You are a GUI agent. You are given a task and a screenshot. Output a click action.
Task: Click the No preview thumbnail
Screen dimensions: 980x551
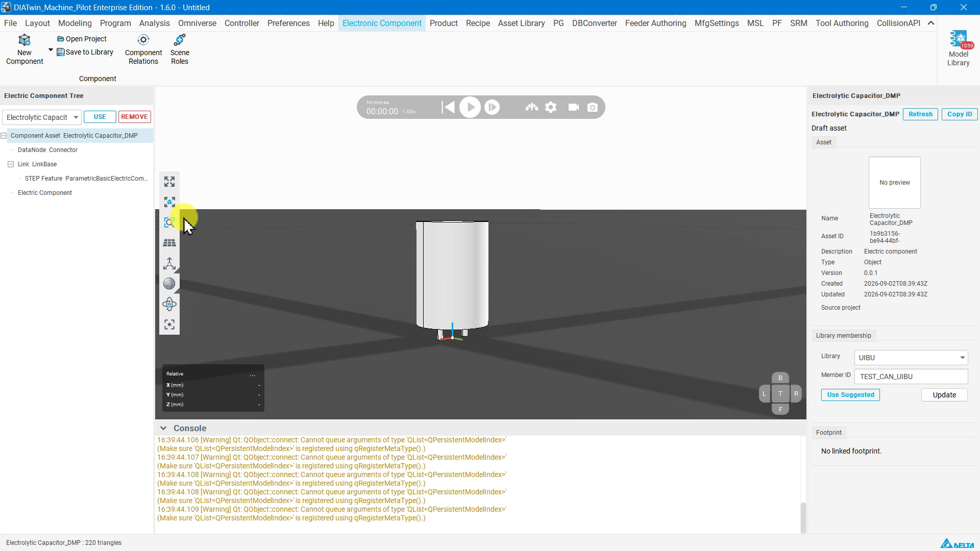click(894, 183)
